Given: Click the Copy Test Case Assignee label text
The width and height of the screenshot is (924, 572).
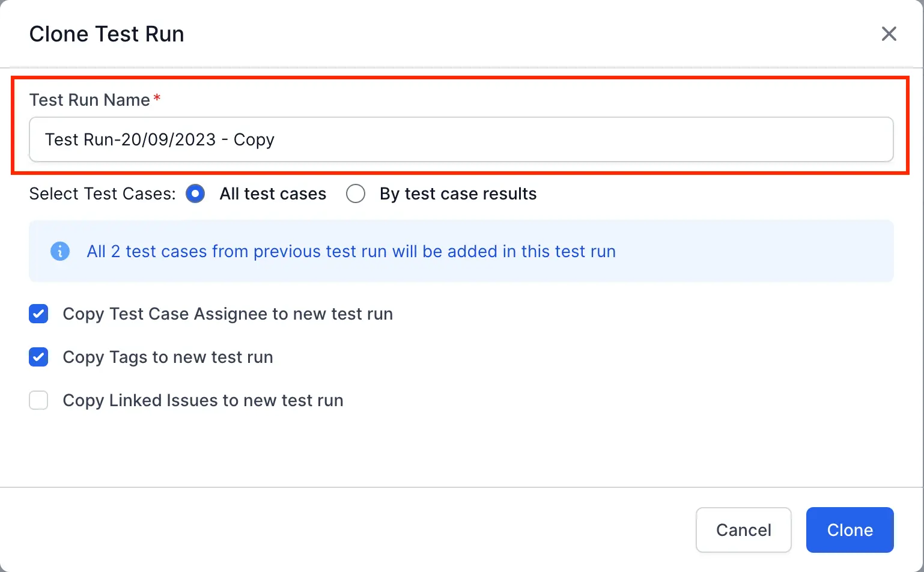Looking at the screenshot, I should tap(228, 314).
